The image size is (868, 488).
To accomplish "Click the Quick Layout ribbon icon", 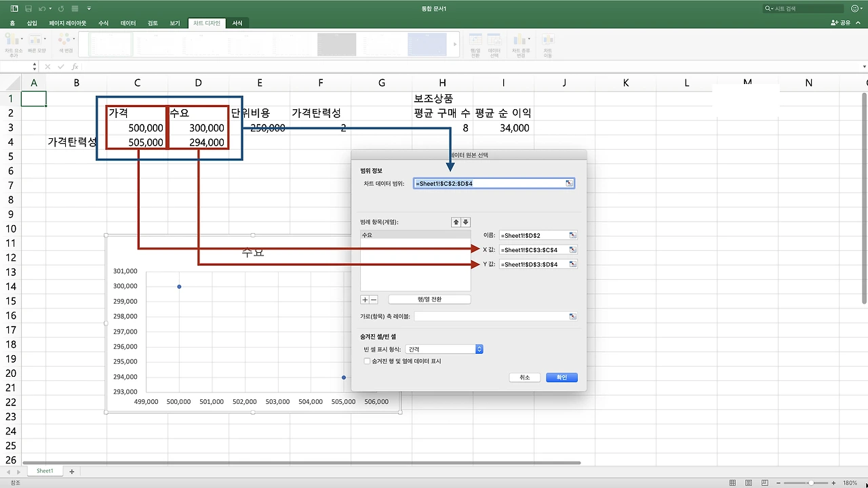I will click(x=37, y=44).
